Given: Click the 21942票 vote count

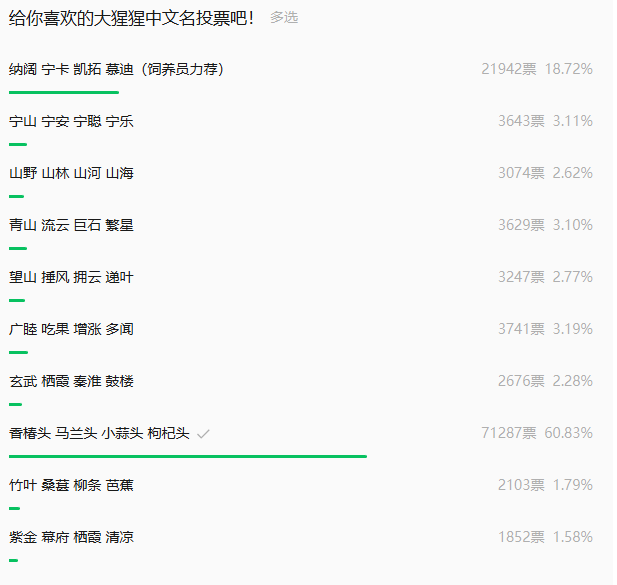Looking at the screenshot, I should [508, 69].
